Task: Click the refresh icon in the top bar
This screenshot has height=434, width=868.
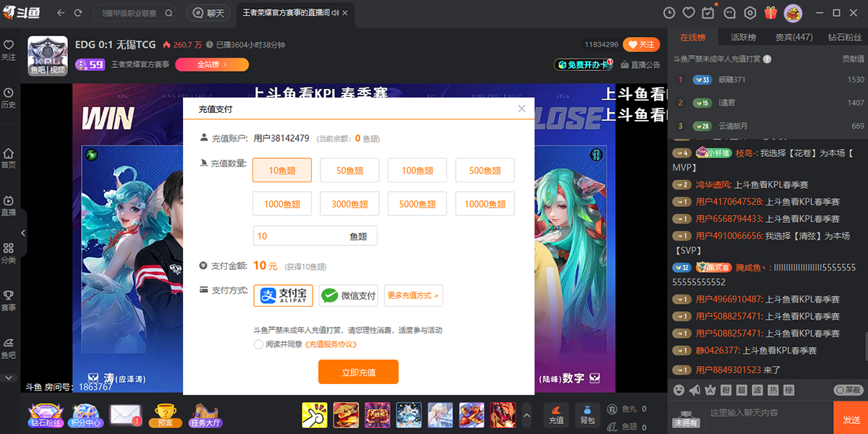Action: pos(78,13)
